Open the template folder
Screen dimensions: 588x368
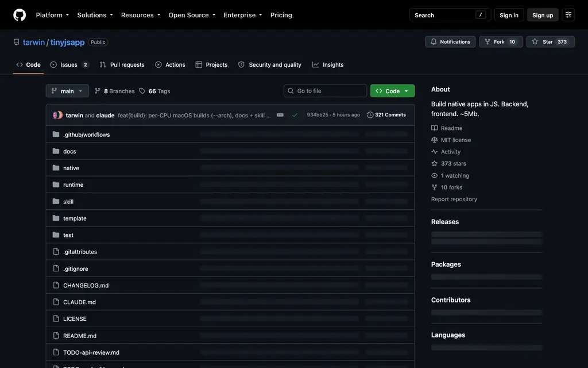75,218
